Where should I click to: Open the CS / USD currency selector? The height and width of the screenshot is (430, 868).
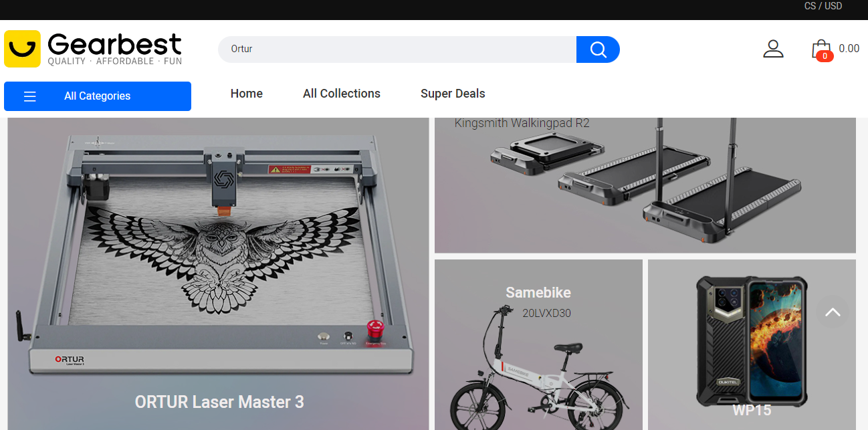coord(823,6)
